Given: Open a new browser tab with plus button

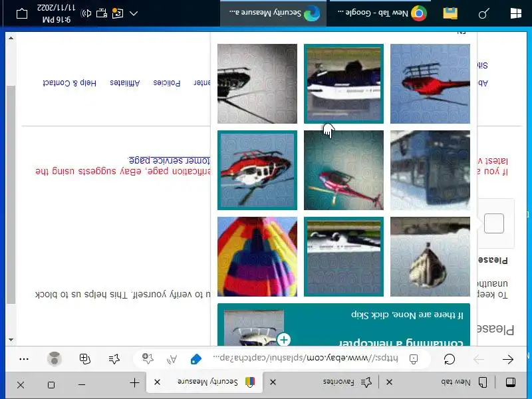Looking at the screenshot, I should pyautogui.click(x=135, y=383).
